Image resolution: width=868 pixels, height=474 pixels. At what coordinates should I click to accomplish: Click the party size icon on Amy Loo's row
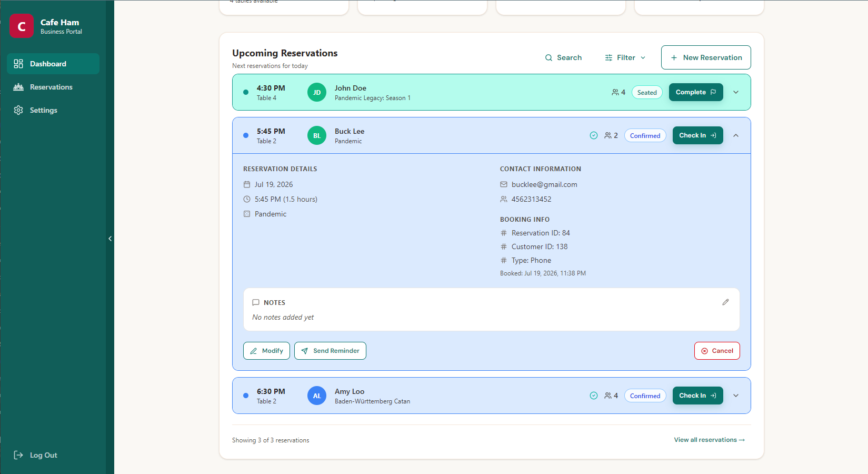pyautogui.click(x=608, y=396)
